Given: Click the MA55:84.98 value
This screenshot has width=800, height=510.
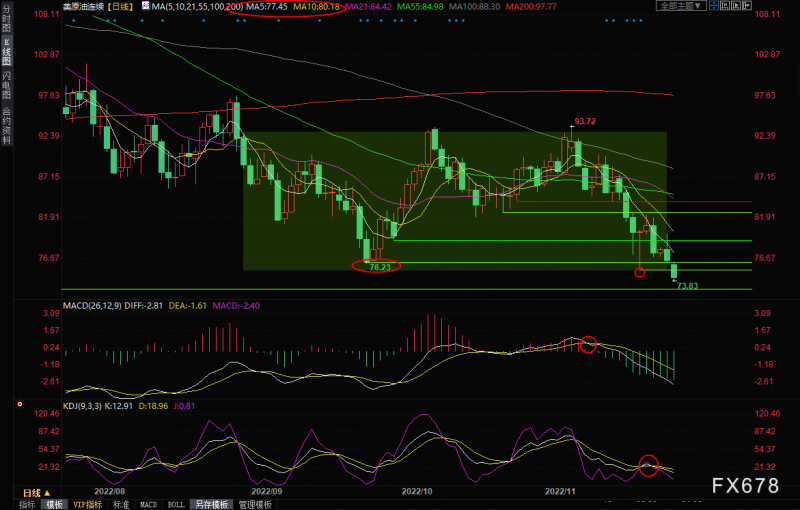Looking at the screenshot, I should click(x=420, y=7).
